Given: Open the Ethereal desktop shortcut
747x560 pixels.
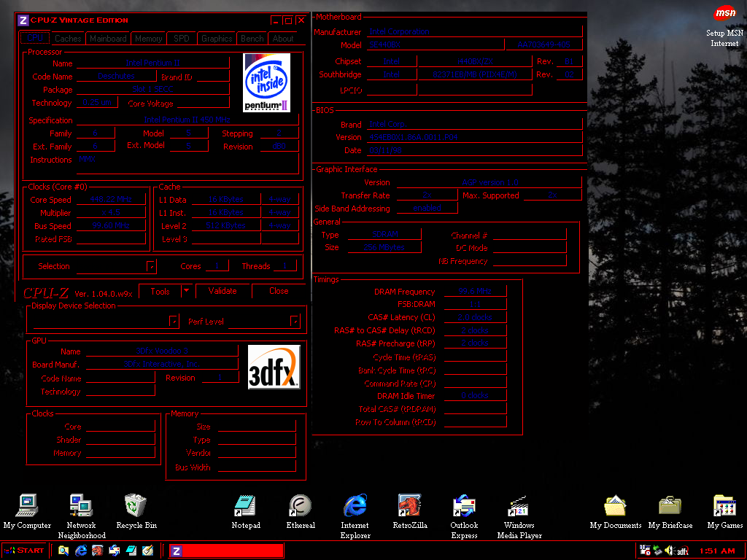Looking at the screenshot, I should pyautogui.click(x=301, y=506).
